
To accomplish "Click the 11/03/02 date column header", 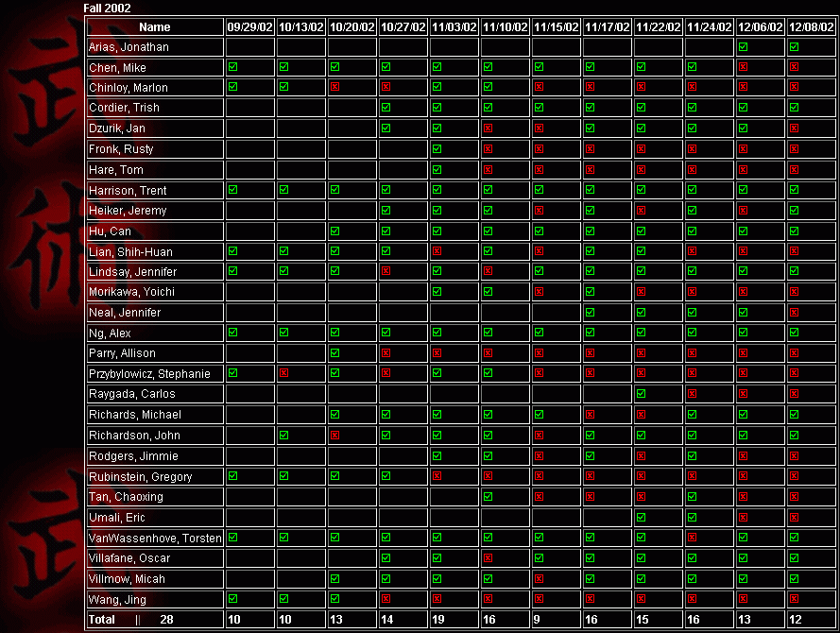I will [x=454, y=27].
